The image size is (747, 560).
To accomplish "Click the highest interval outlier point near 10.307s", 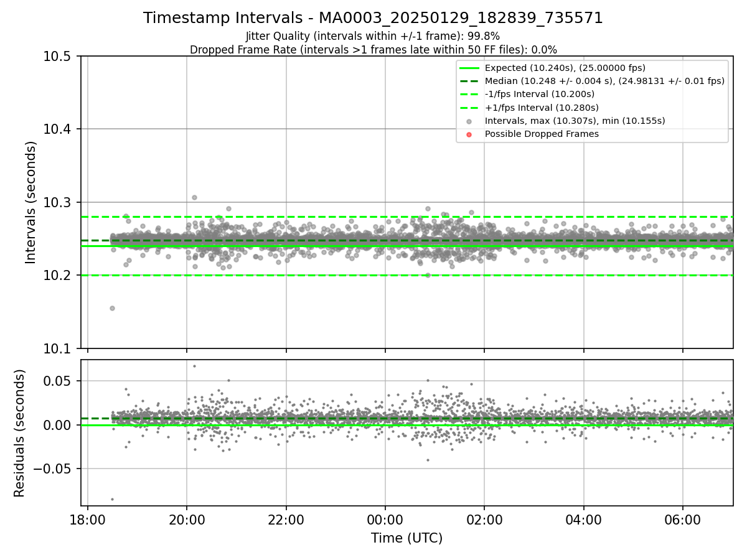I will pos(194,197).
